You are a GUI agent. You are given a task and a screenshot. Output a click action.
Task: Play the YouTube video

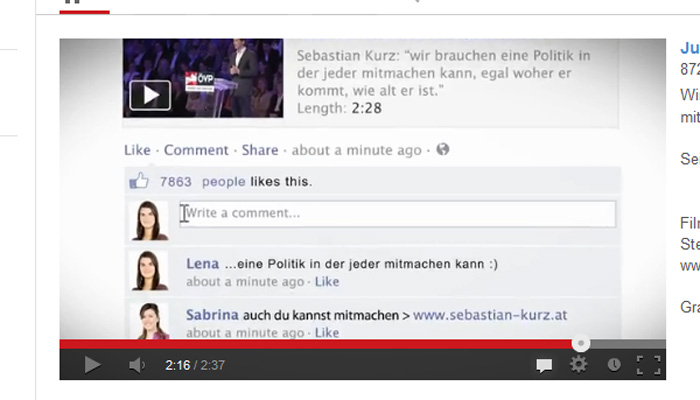click(x=92, y=365)
